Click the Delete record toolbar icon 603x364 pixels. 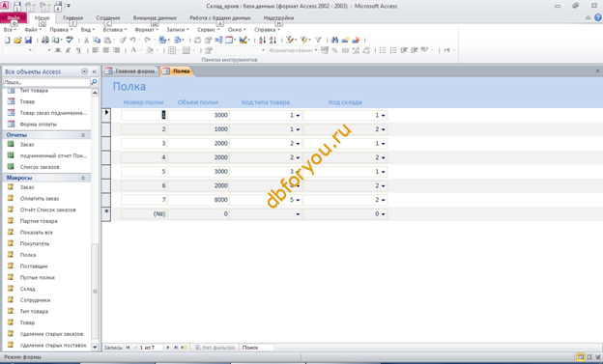click(356, 40)
